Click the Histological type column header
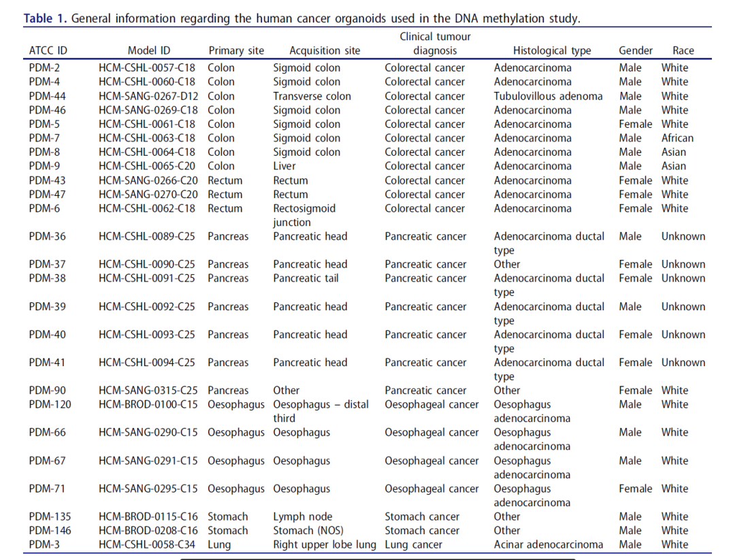 (x=552, y=50)
